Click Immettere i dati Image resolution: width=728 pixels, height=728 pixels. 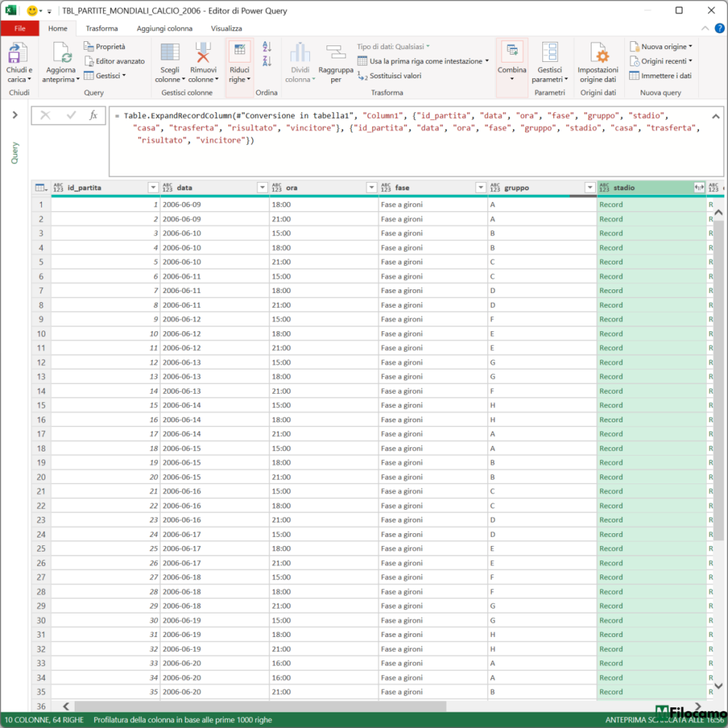[x=660, y=75]
